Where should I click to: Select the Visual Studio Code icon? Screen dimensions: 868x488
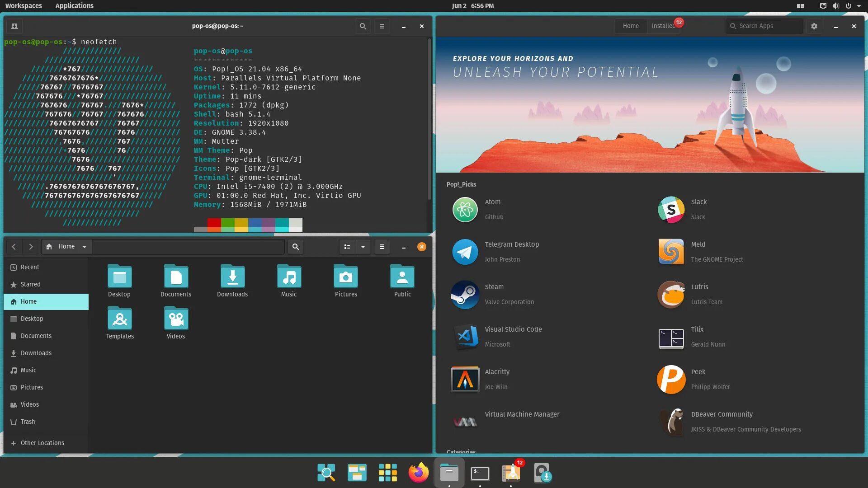point(466,337)
